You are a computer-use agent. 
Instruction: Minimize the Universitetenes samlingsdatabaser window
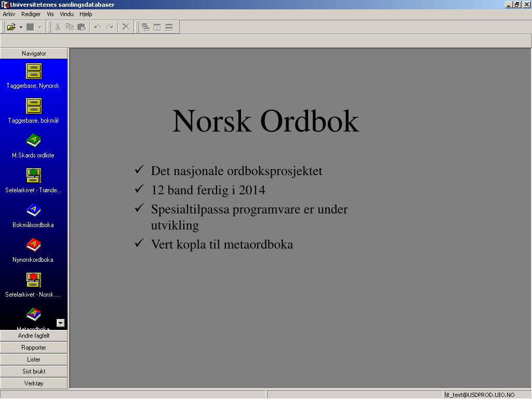(509, 4)
